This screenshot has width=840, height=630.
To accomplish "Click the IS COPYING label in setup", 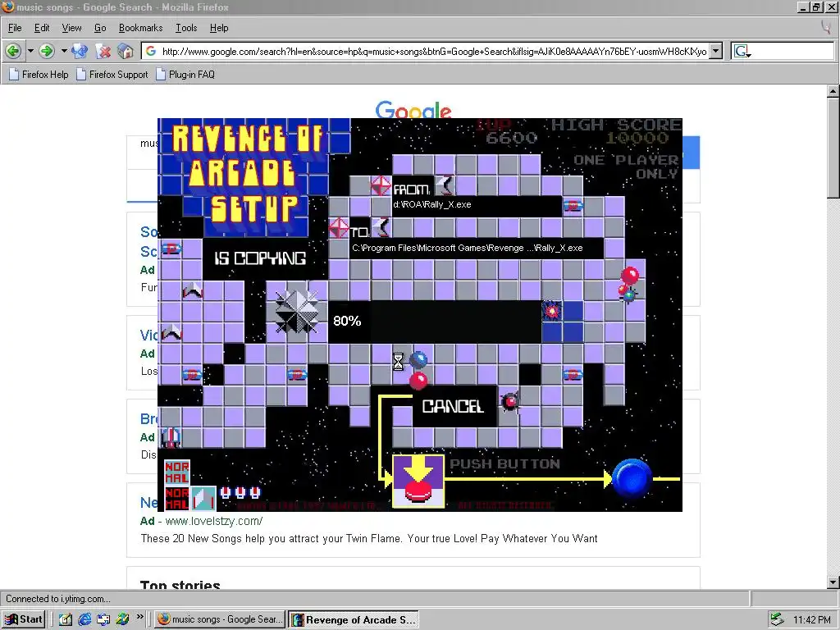I will [x=260, y=258].
